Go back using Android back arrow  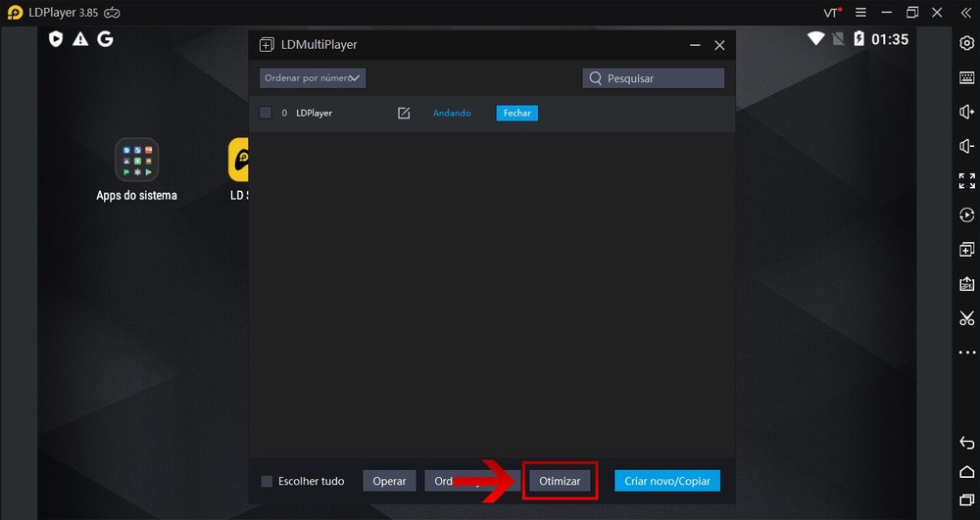pos(966,444)
